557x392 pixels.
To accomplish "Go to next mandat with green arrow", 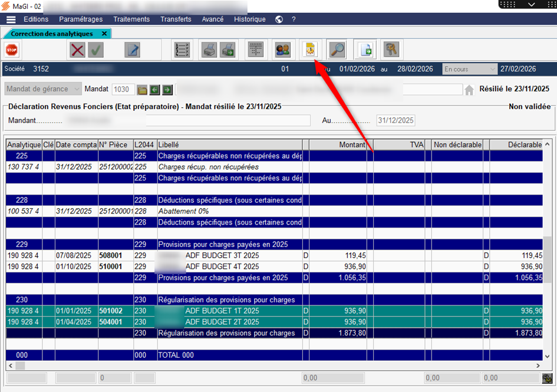I will [x=167, y=90].
